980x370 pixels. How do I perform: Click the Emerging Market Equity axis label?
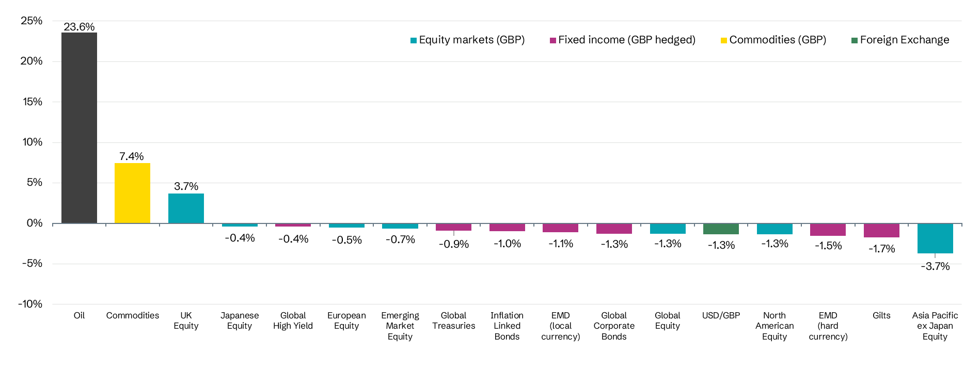tap(400, 326)
